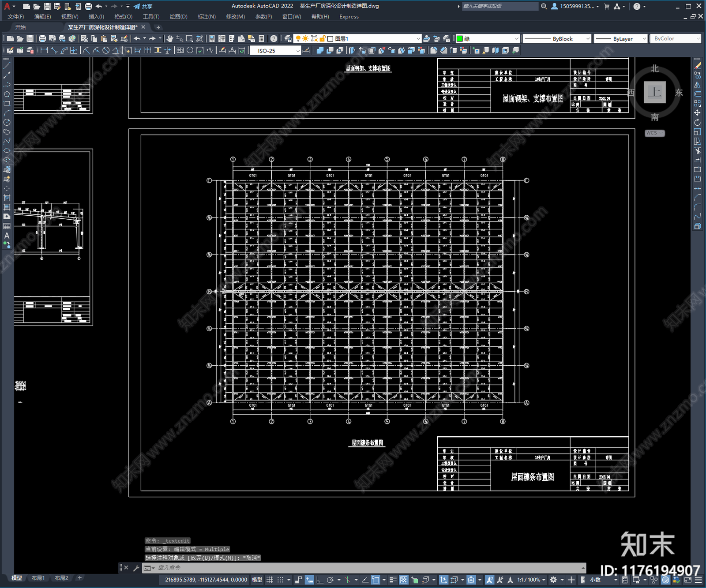Toggle transparency display in status bar
The width and height of the screenshot is (706, 588).
[x=404, y=580]
